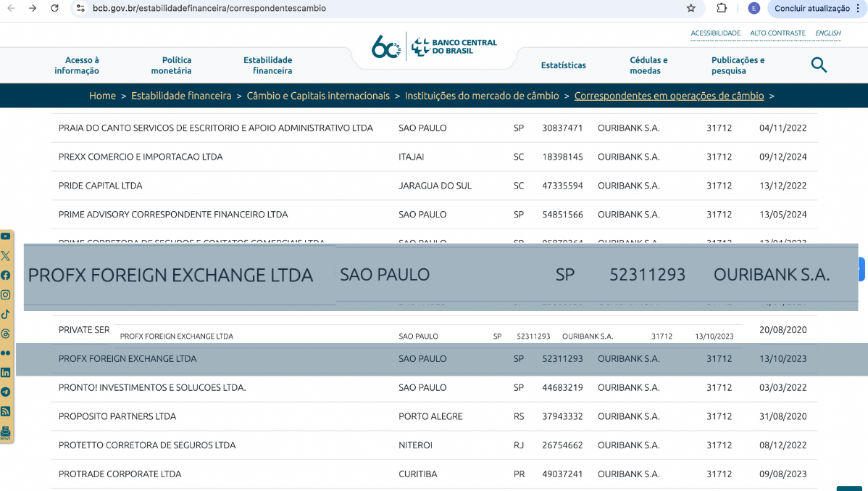The image size is (868, 491).
Task: Open the Chrome profile avatar E
Action: (x=754, y=8)
